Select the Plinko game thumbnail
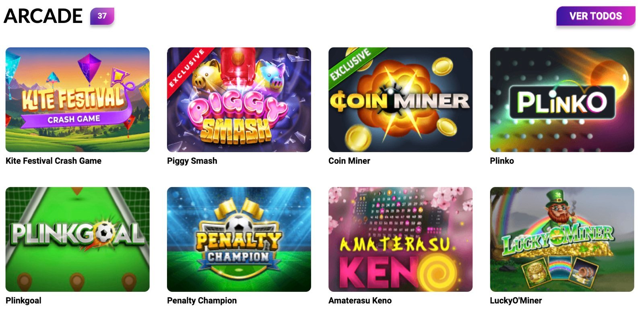Viewport: 644px width, 318px height. pos(562,99)
